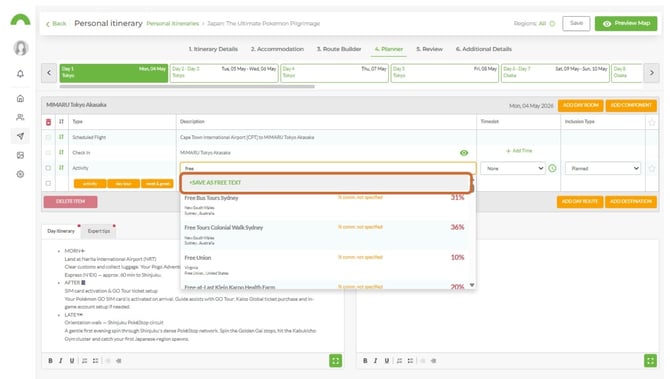
Task: Expand the right-hand empty editor to fullscreen
Action: click(650, 361)
